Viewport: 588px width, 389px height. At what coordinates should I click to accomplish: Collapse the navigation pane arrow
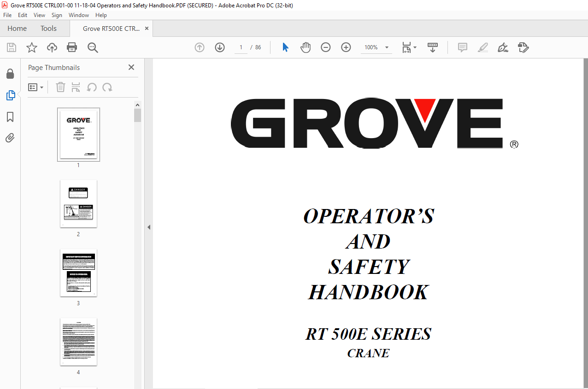tap(149, 227)
